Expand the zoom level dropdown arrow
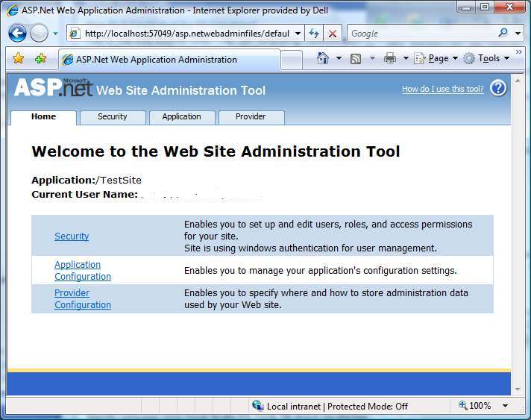 [505, 406]
